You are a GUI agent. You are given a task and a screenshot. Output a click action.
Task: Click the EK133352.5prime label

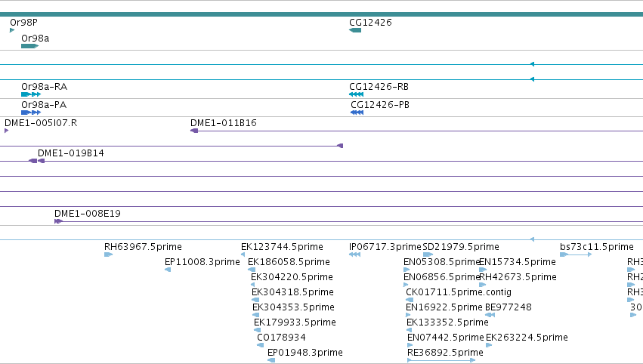coord(447,322)
